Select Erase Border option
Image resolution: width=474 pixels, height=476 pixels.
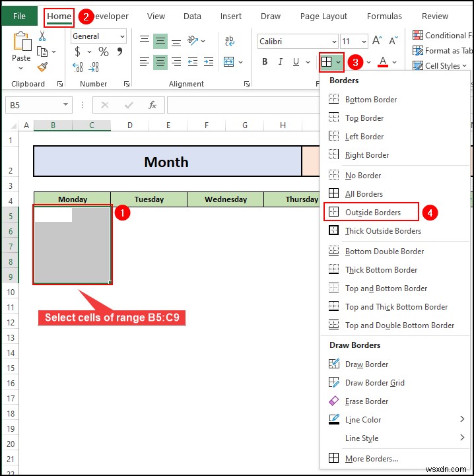coord(394,401)
